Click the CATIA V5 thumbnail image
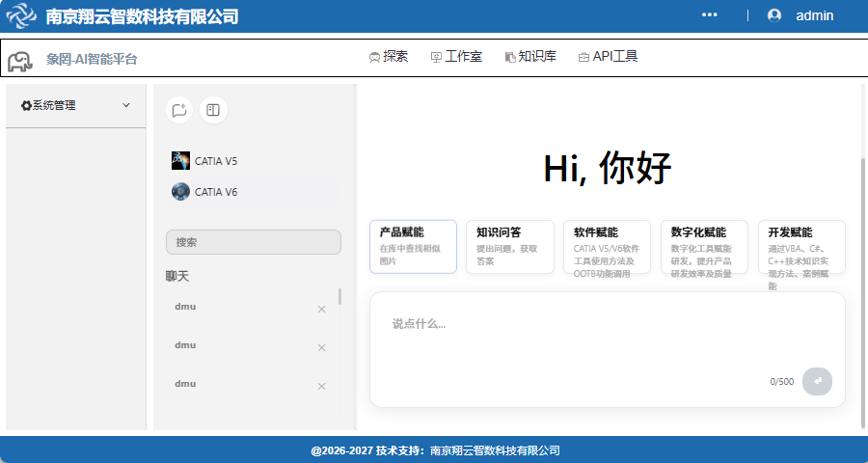Image resolution: width=868 pixels, height=463 pixels. [180, 161]
